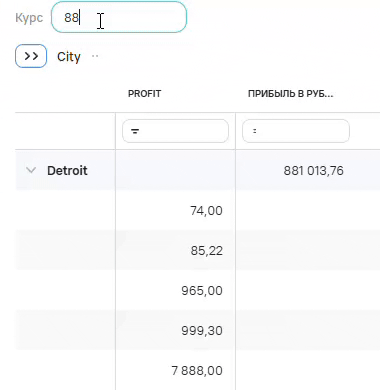Image resolution: width=380 pixels, height=390 pixels.
Task: Open the ПРИБЫЛЬ В РУБ filter operator icon
Action: pos(255,131)
